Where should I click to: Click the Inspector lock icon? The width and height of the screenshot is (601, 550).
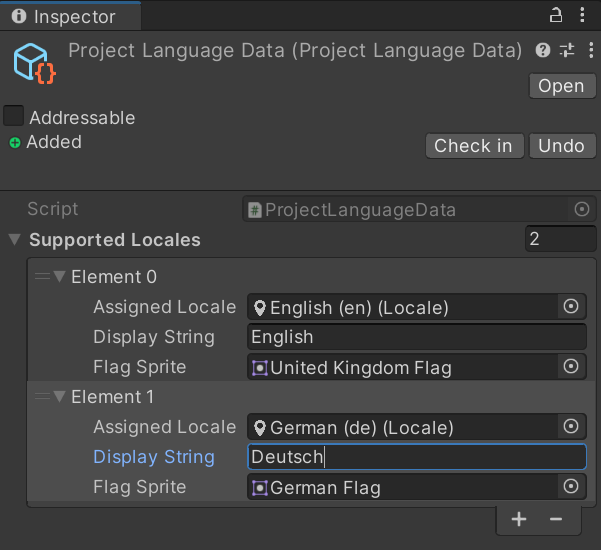click(556, 16)
